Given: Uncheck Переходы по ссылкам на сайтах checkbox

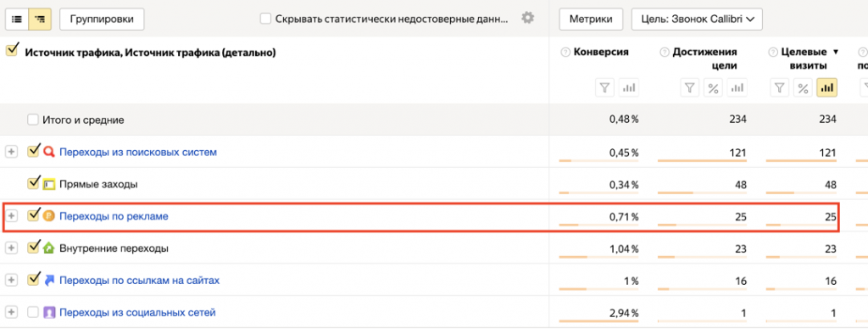Looking at the screenshot, I should [x=33, y=279].
